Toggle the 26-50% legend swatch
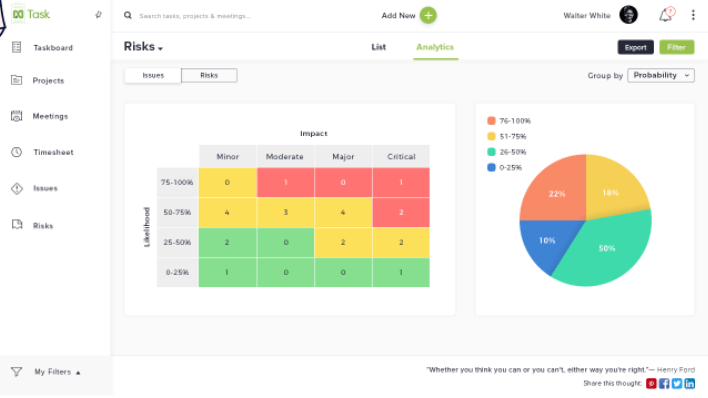This screenshot has width=708, height=398. 491,152
